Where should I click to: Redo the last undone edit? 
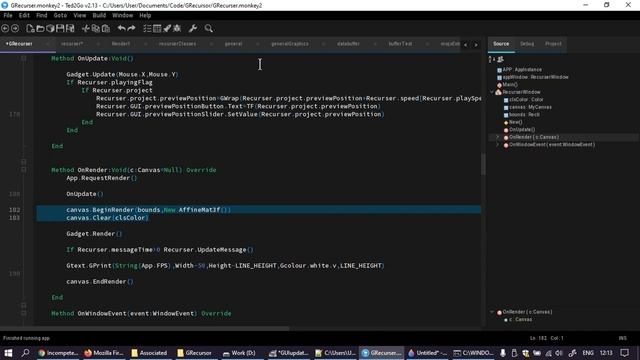(131, 28)
